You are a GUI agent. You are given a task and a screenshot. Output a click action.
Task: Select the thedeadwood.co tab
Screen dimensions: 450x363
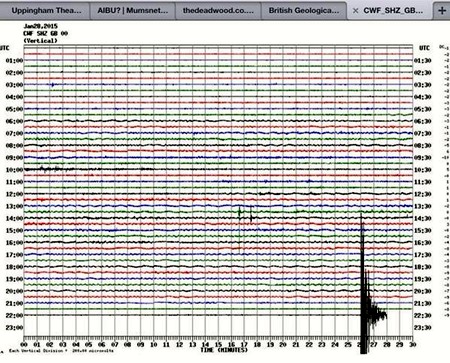tap(218, 11)
